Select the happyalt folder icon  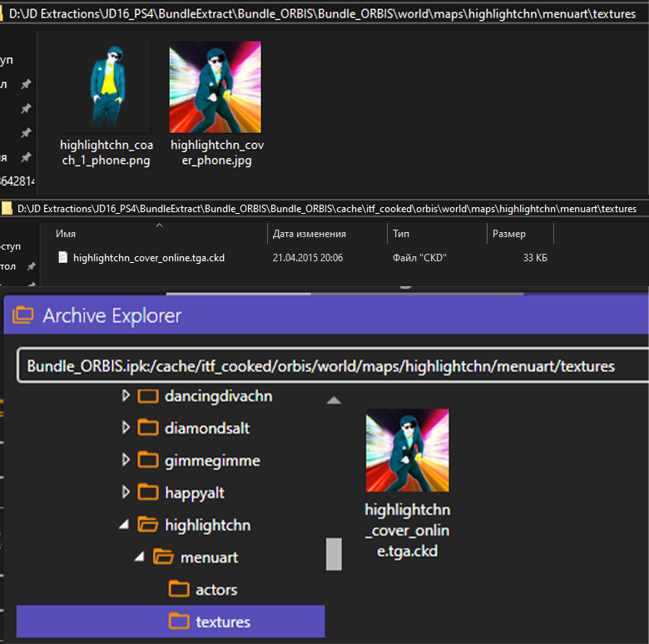point(148,493)
